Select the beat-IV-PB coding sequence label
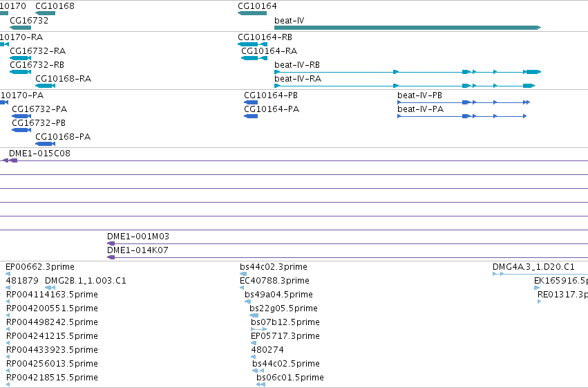 (x=419, y=95)
